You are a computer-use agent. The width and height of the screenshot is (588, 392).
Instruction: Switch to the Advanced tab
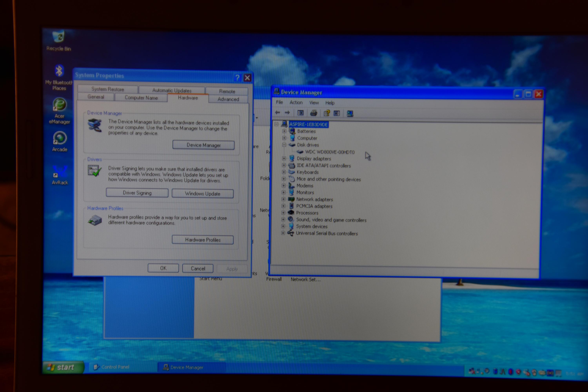228,99
